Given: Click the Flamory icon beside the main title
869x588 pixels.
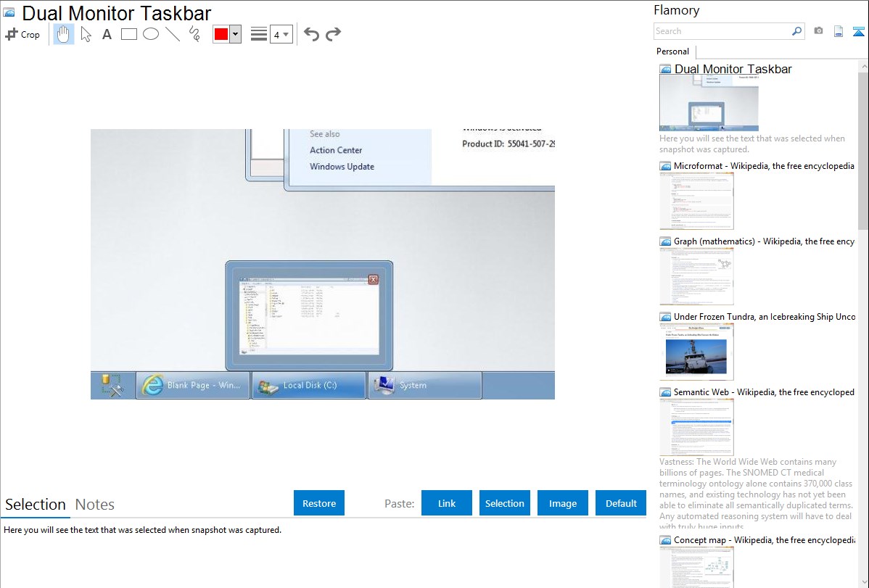Looking at the screenshot, I should [9, 12].
